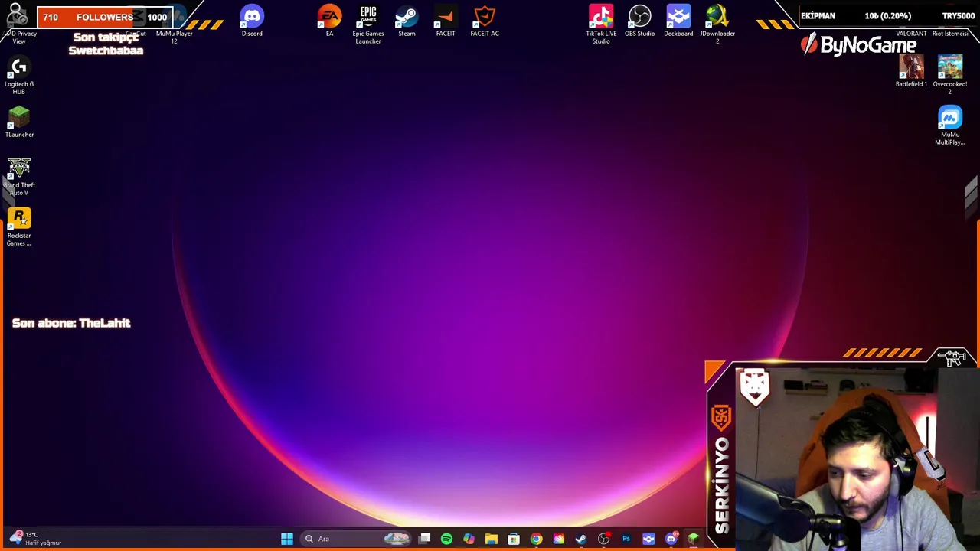Viewport: 980px width, 551px height.
Task: Open Deckboard from the taskbar
Action: 648,539
